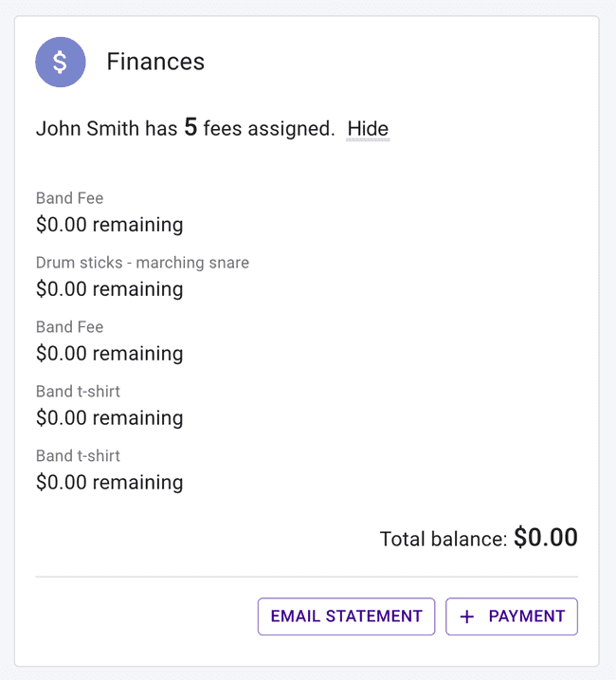
Task: Click the remaining amount under Drum sticks
Action: [x=109, y=289]
